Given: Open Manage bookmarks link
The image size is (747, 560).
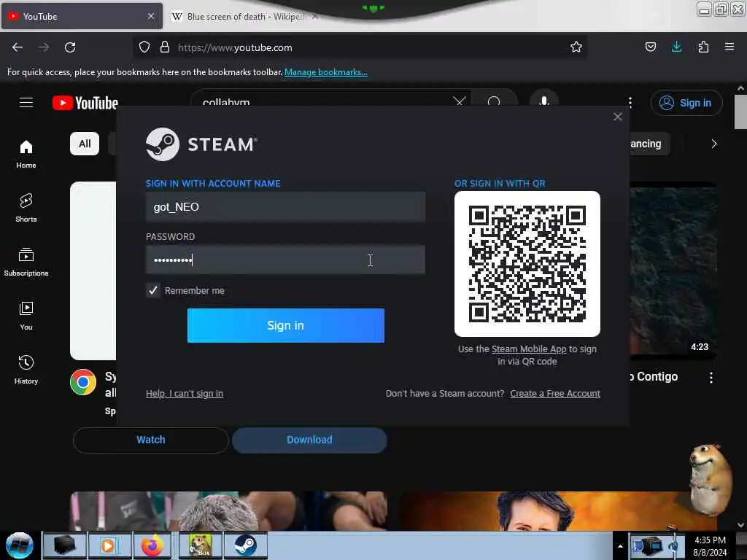Looking at the screenshot, I should pos(326,72).
